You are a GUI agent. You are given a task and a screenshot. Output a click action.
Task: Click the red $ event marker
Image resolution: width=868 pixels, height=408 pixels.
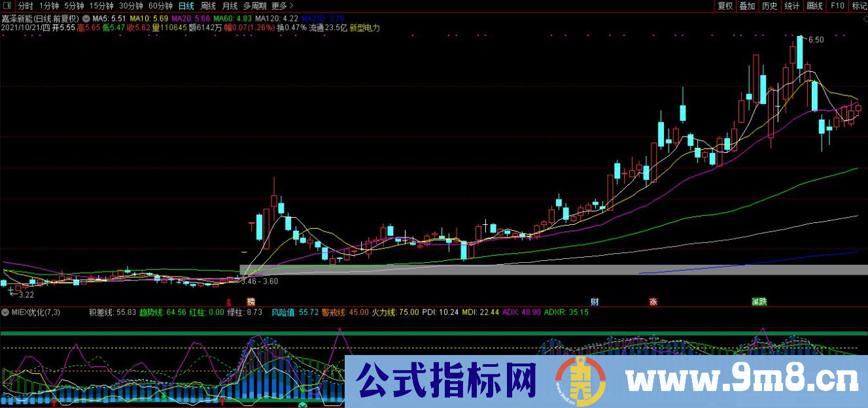pyautogui.click(x=228, y=302)
